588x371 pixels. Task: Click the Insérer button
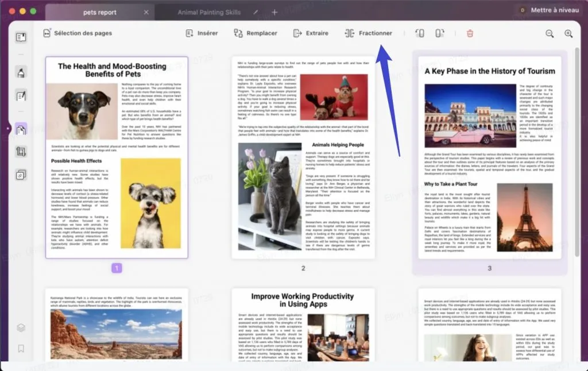(202, 33)
